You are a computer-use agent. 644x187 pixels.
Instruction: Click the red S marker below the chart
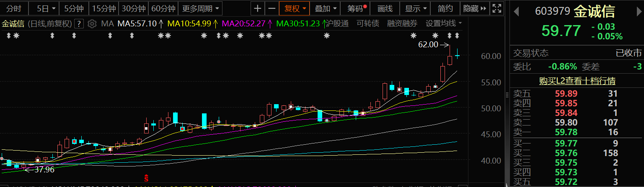[x=147, y=178]
